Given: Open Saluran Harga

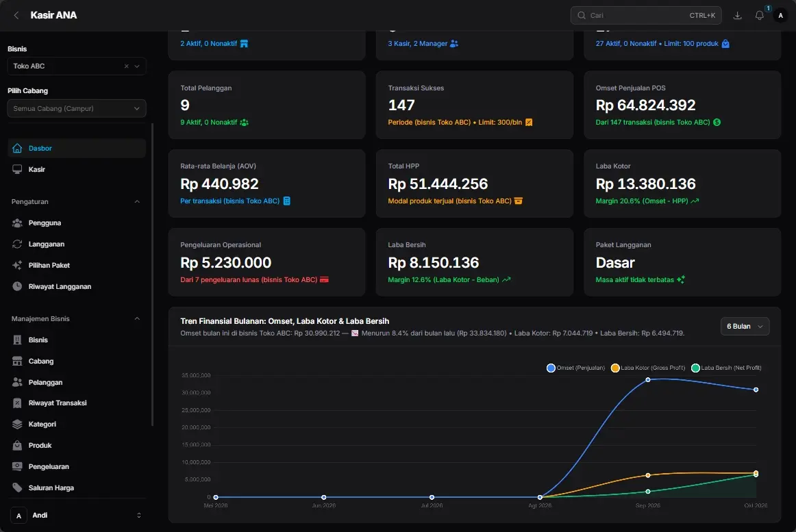Looking at the screenshot, I should pos(77,487).
